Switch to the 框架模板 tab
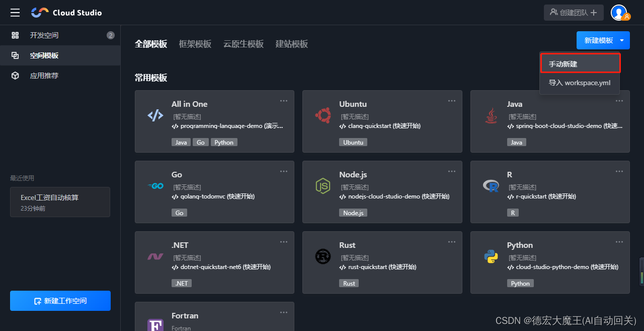This screenshot has height=331, width=644. (x=195, y=44)
